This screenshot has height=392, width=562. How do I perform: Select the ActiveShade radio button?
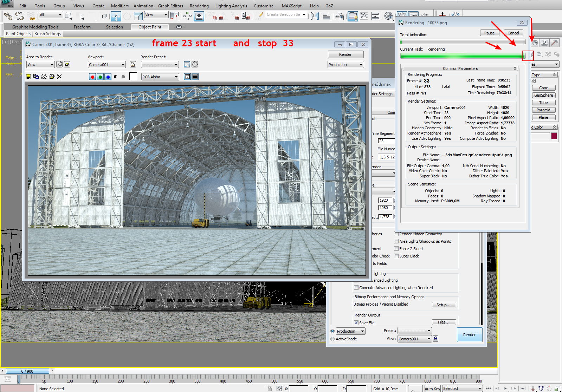[332, 339]
